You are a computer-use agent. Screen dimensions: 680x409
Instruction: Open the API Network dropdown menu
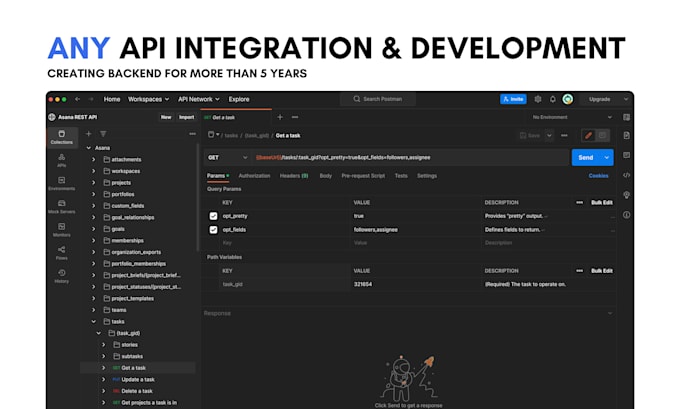click(199, 99)
